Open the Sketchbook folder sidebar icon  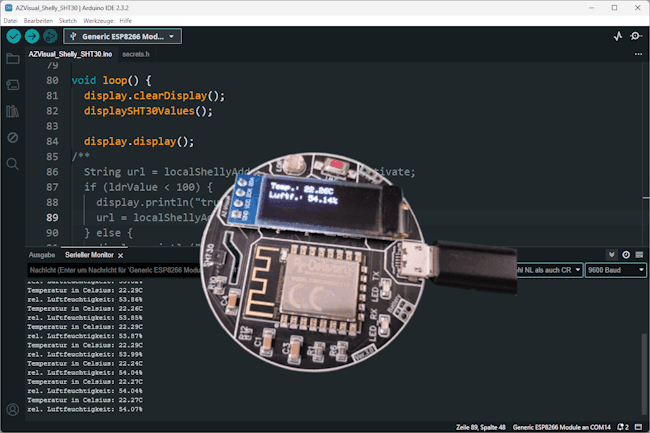pos(13,59)
